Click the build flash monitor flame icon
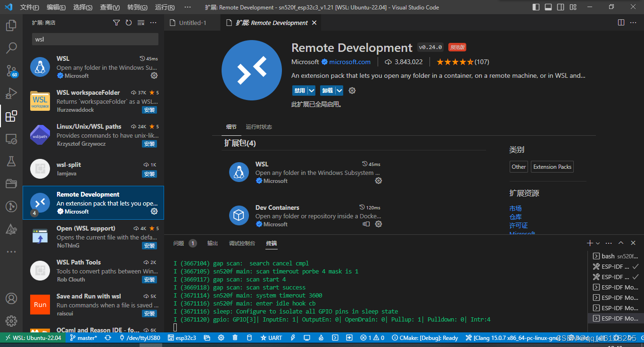The height and width of the screenshot is (347, 644). (321, 338)
